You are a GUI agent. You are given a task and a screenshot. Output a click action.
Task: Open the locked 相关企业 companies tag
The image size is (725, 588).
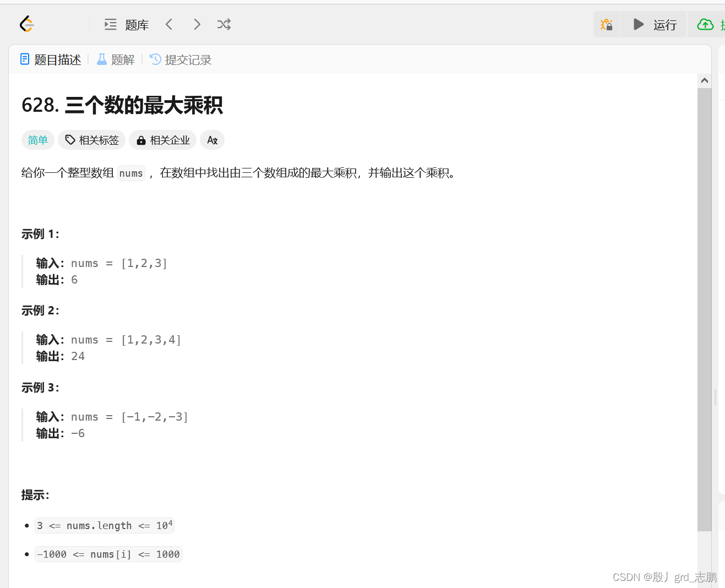[163, 140]
